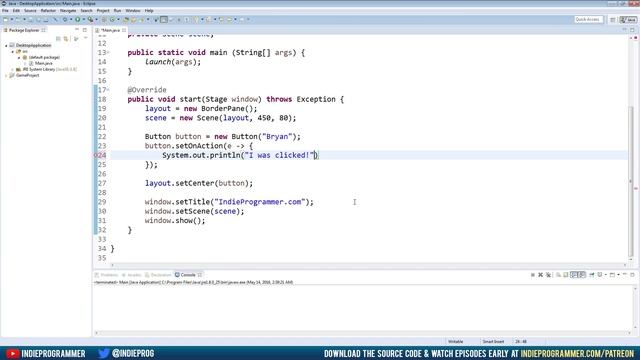
Task: Collapse the DesktopApplication project node
Action: coord(6,46)
